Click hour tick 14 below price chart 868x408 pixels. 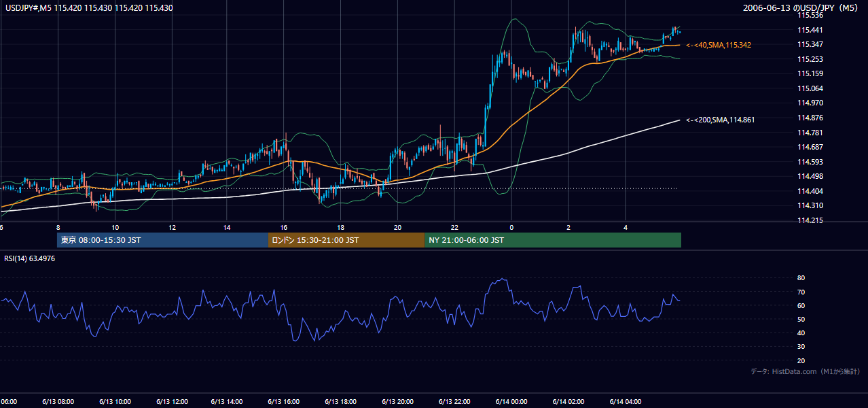[228, 227]
